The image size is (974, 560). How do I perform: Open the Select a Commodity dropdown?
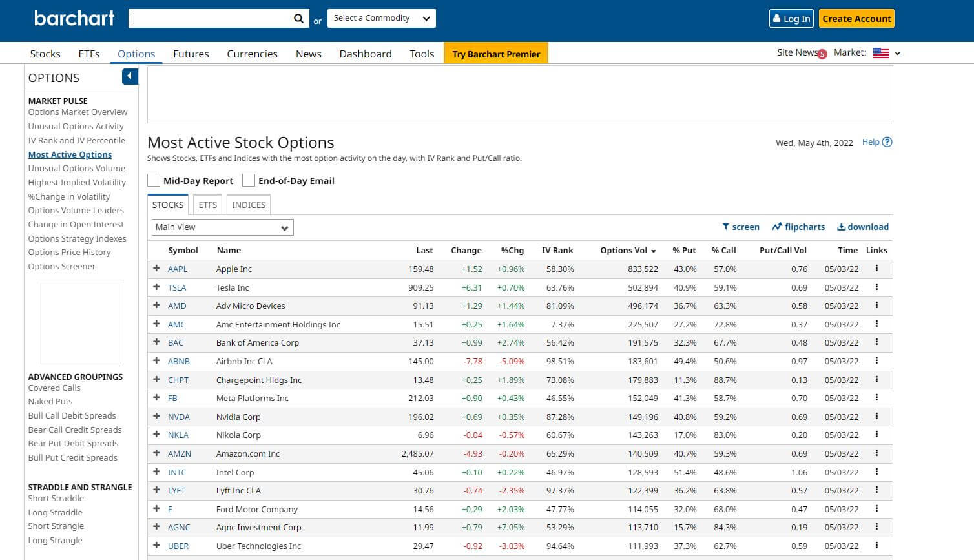(x=382, y=18)
